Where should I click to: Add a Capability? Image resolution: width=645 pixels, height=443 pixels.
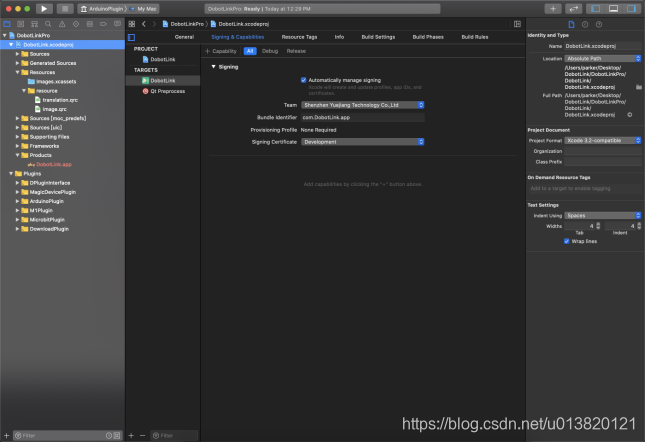(x=221, y=51)
